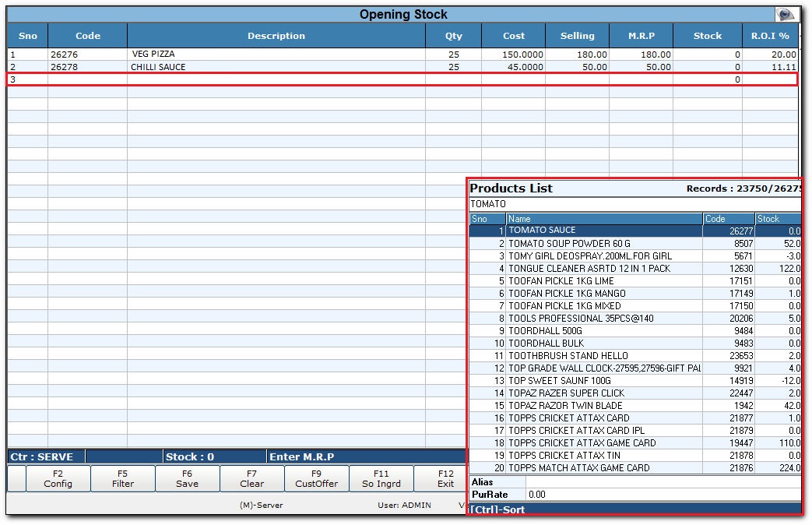This screenshot has width=812, height=525.
Task: Open the F5 Filter button
Action: point(123,478)
